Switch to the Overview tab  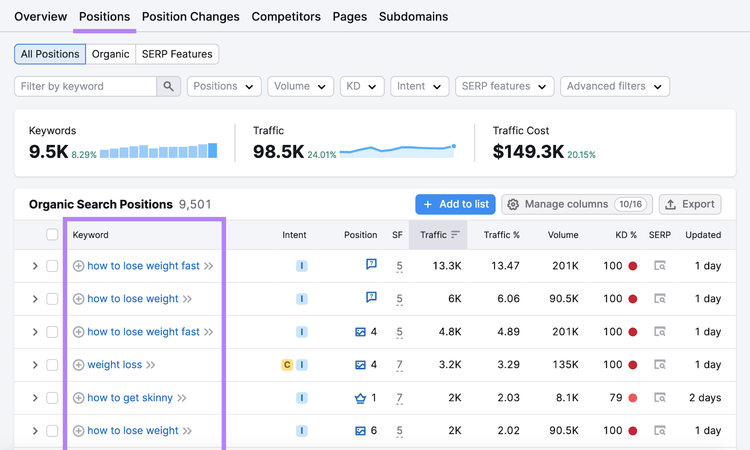point(41,16)
